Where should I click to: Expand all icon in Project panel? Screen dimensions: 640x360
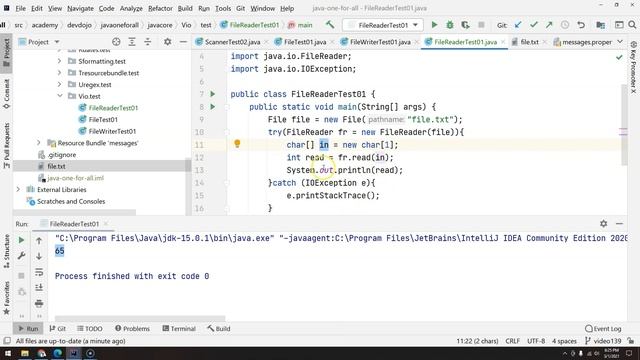132,42
